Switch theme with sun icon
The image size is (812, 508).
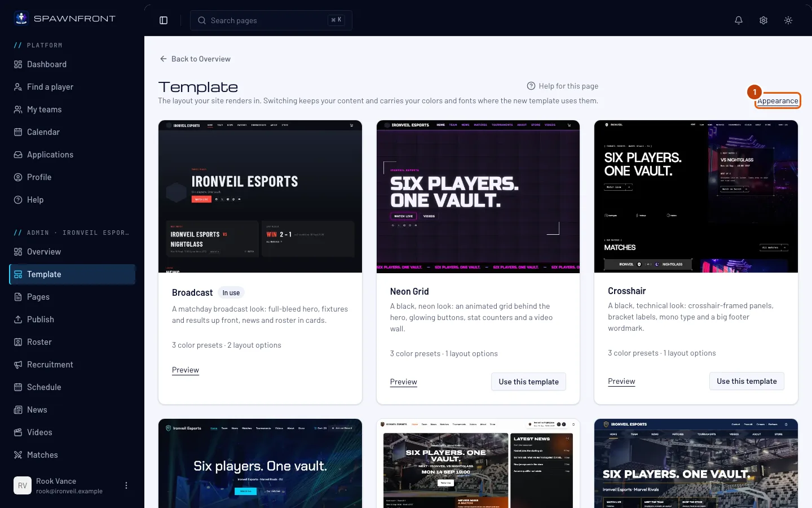click(x=788, y=20)
